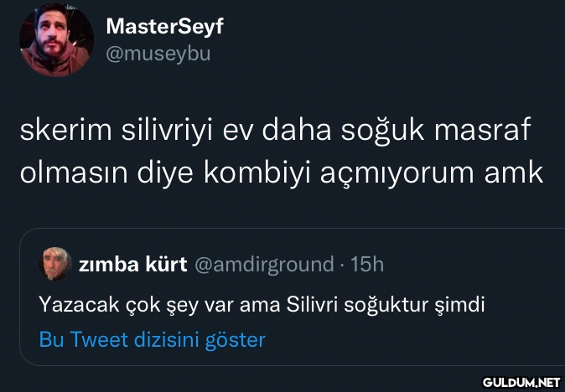Click the 15h timestamp
Image resolution: width=565 pixels, height=392 pixels.
pos(367,265)
